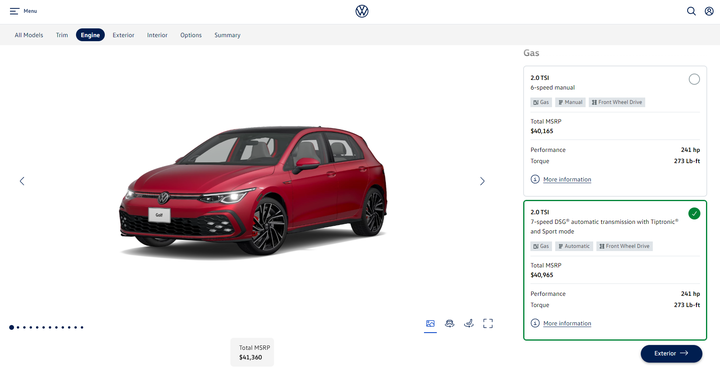
Task: Open the hamburger Menu icon
Action: point(15,11)
